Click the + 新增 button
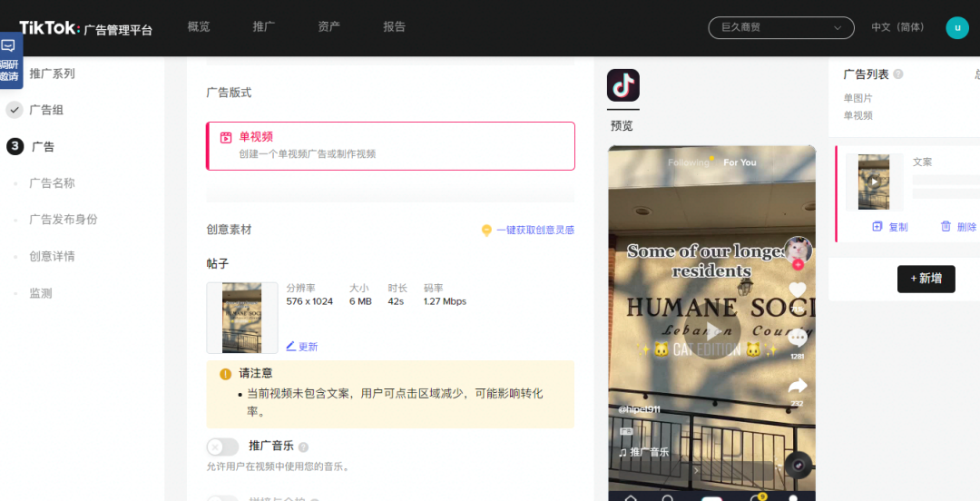The width and height of the screenshot is (980, 501). point(926,279)
